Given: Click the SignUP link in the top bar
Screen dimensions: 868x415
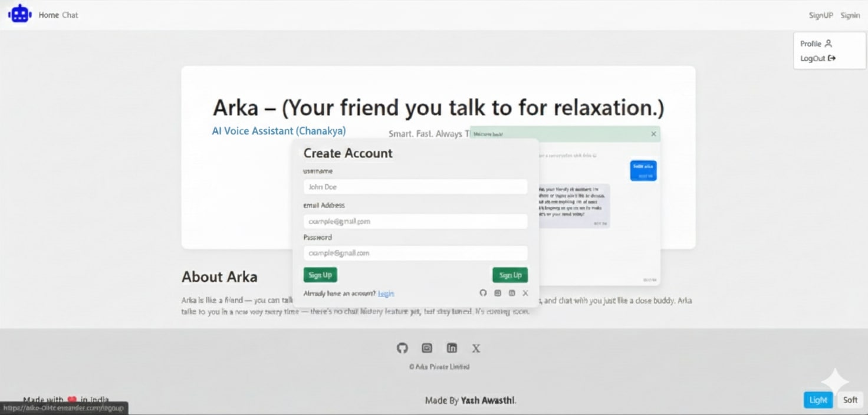Looking at the screenshot, I should click(x=820, y=15).
